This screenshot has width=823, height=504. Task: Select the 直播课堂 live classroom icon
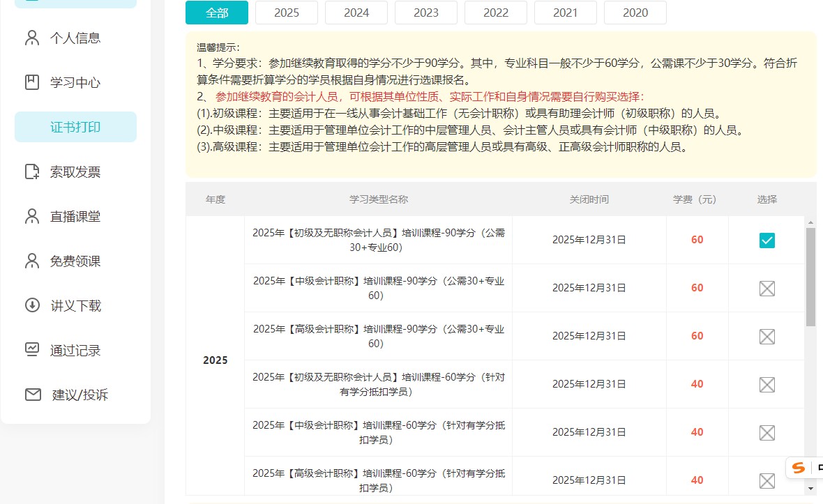(x=31, y=216)
